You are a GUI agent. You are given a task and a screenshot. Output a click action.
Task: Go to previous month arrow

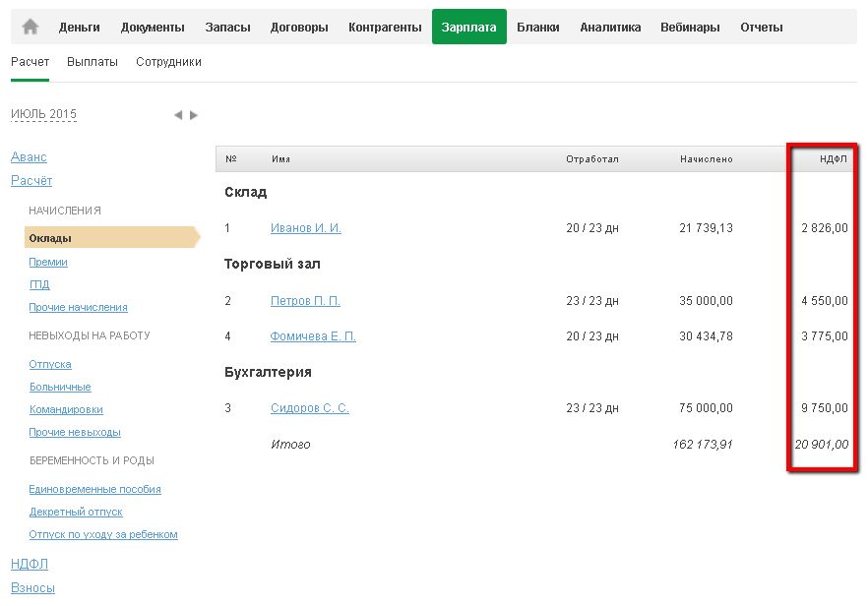click(178, 115)
